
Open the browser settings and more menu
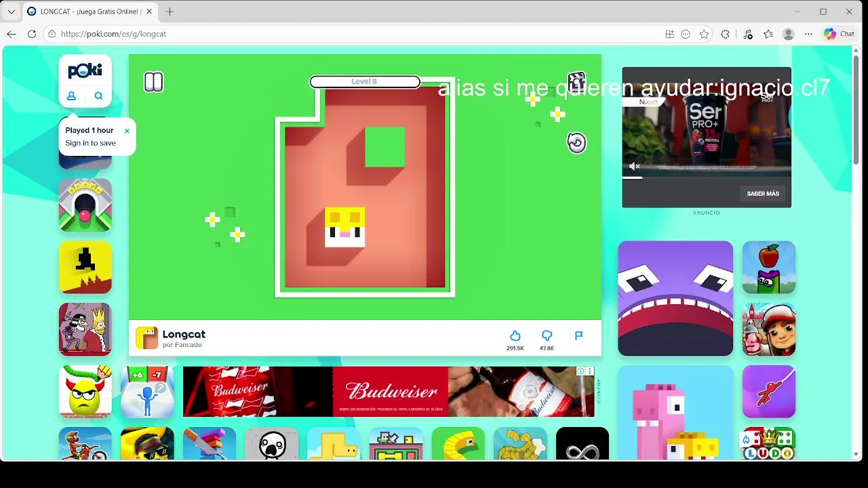tap(808, 34)
